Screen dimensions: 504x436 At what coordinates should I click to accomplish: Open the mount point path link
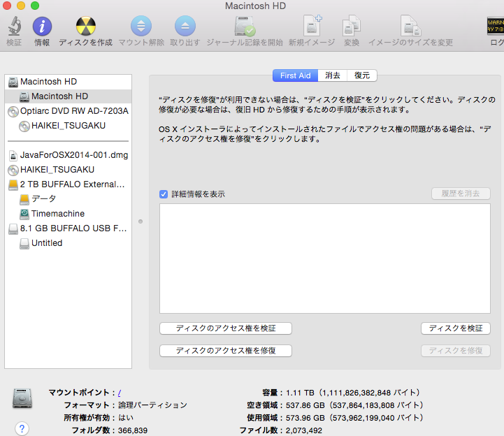tap(120, 393)
